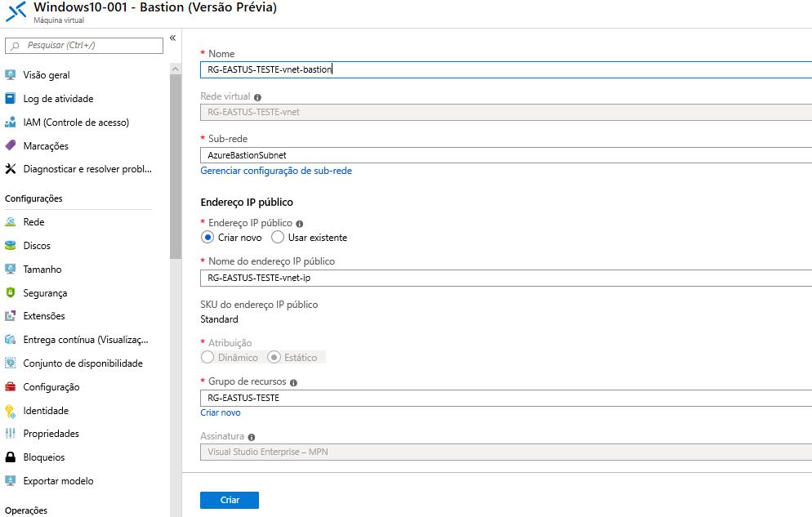Select the Criar novo radio button
This screenshot has width=812, height=517.
click(207, 238)
